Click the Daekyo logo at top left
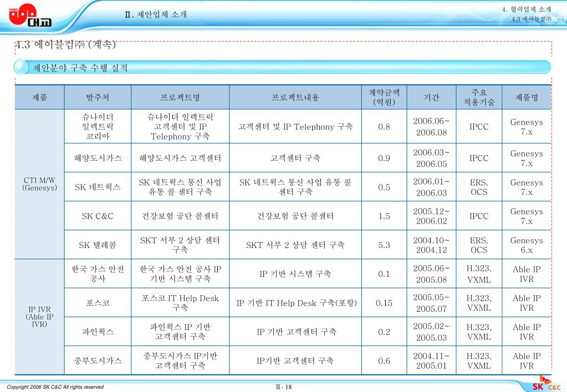 (29, 15)
